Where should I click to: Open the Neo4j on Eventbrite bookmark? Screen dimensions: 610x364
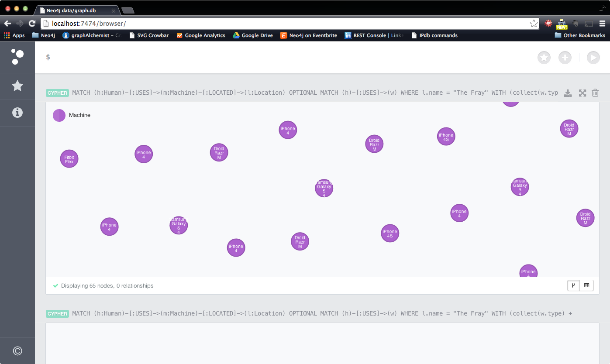[x=309, y=35]
